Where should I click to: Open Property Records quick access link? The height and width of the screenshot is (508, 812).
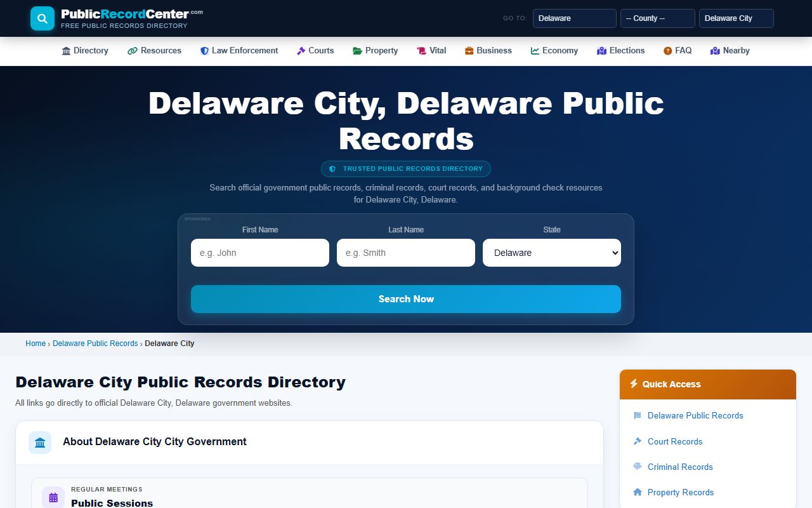[681, 492]
